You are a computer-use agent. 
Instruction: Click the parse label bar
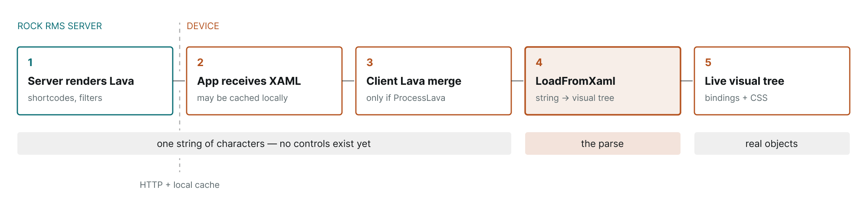603,143
